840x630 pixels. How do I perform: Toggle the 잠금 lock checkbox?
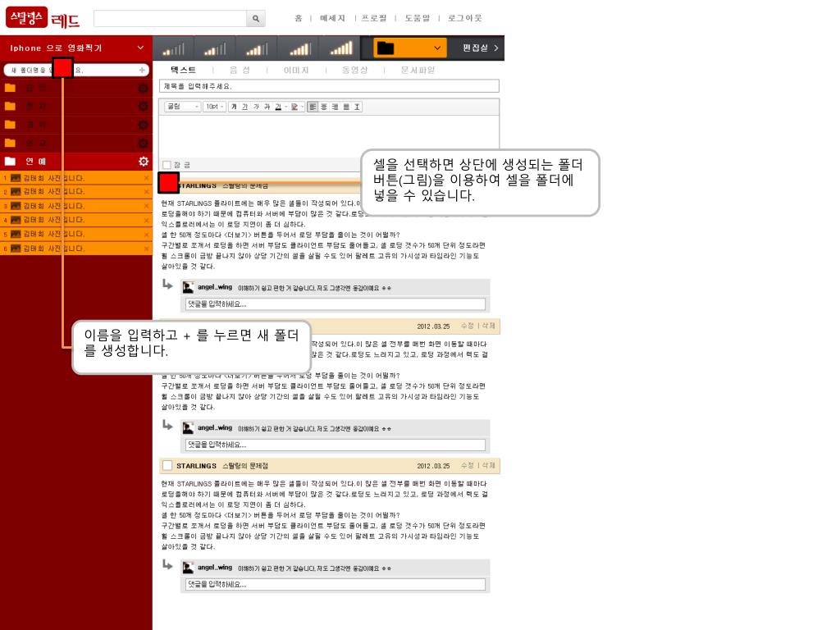(167, 165)
